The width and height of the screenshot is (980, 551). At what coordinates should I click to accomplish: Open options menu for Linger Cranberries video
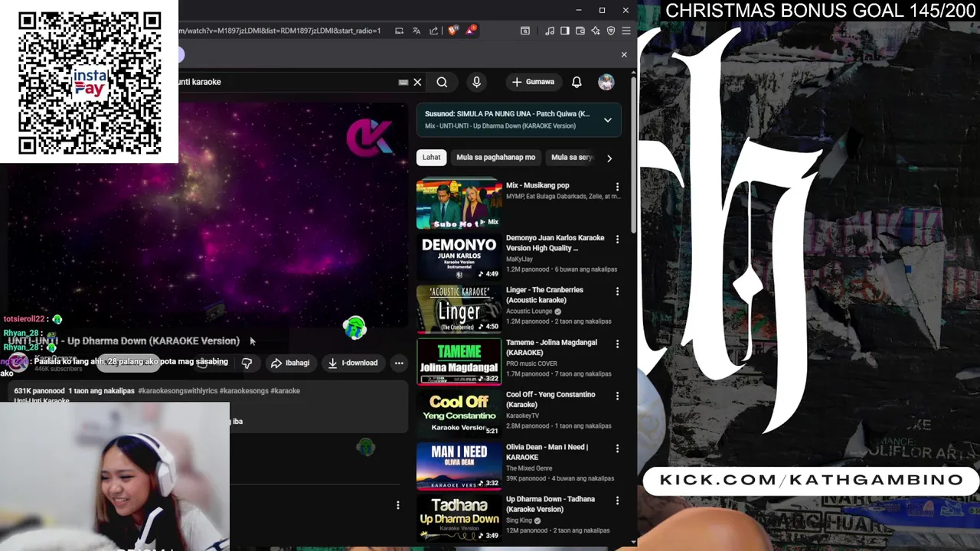617,292
